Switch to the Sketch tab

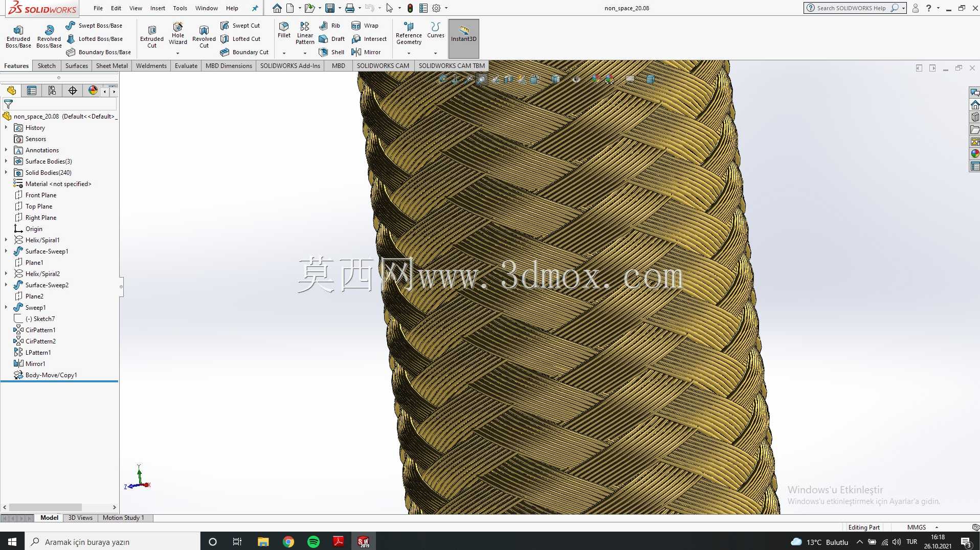(47, 66)
